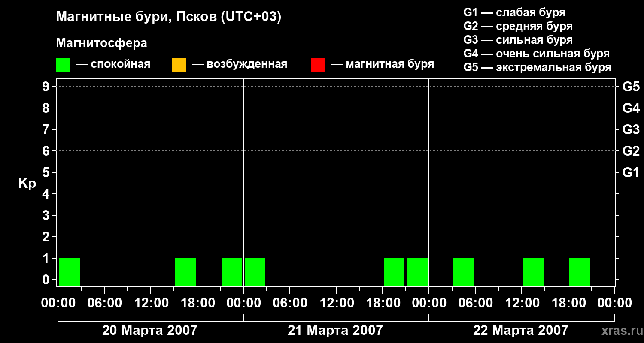Click the 'G5 — экстремальная буря' legend line
Image resolution: width=644 pixels, height=343 pixels.
pyautogui.click(x=538, y=67)
